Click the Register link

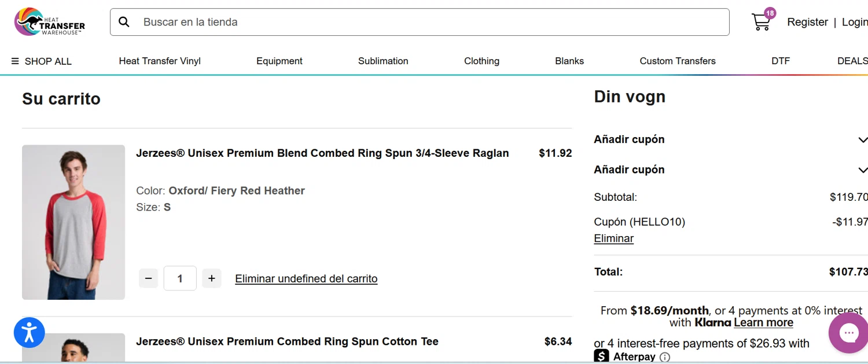(807, 22)
